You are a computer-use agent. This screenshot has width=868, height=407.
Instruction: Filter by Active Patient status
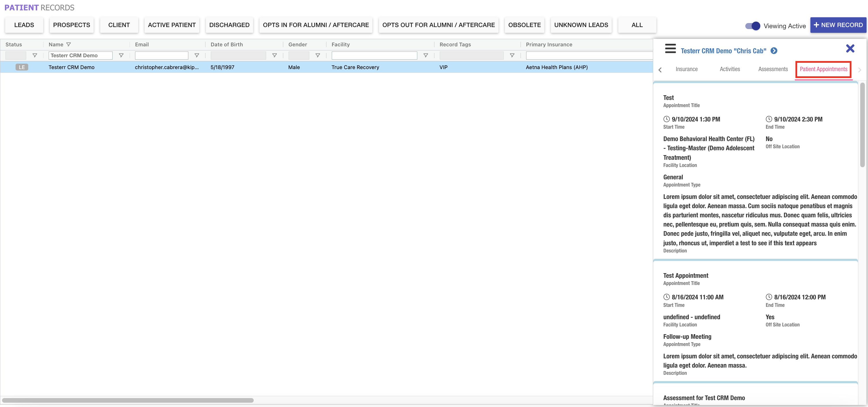tap(172, 25)
